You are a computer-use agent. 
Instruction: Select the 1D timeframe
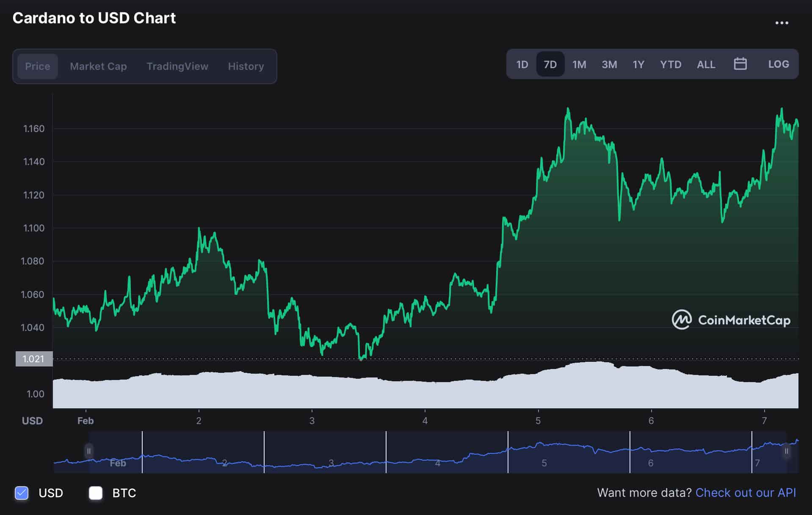(x=522, y=64)
